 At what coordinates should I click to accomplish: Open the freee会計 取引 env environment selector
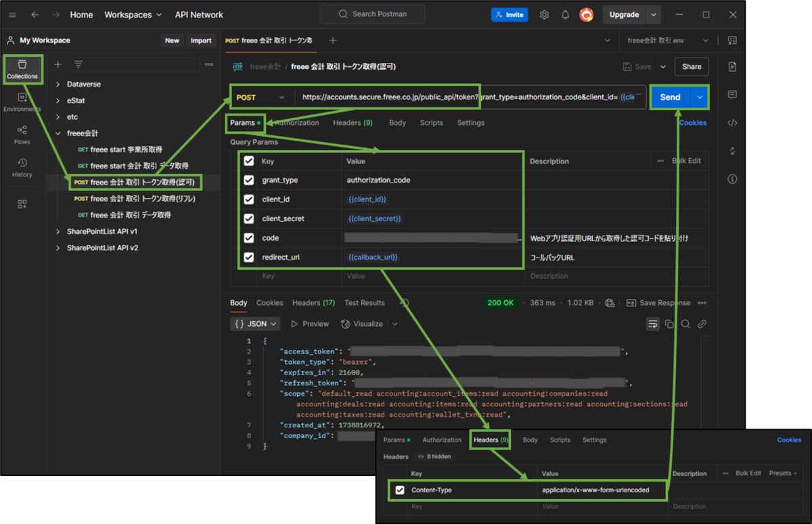tap(669, 41)
